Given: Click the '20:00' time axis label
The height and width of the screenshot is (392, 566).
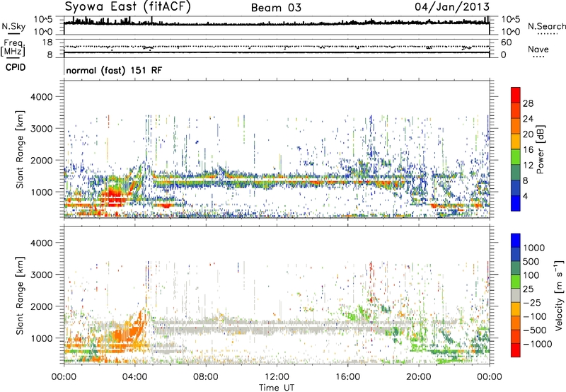Looking at the screenshot, I should point(419,377).
